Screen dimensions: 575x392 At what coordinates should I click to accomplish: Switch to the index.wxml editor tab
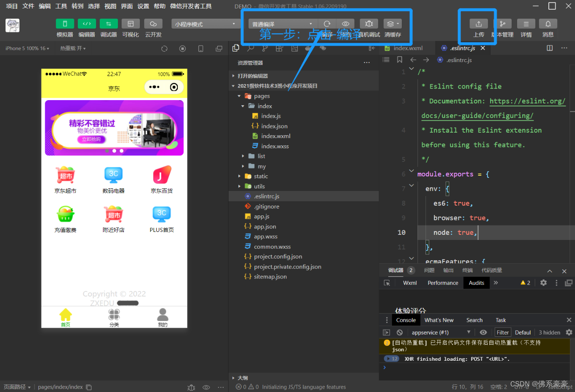click(x=408, y=48)
